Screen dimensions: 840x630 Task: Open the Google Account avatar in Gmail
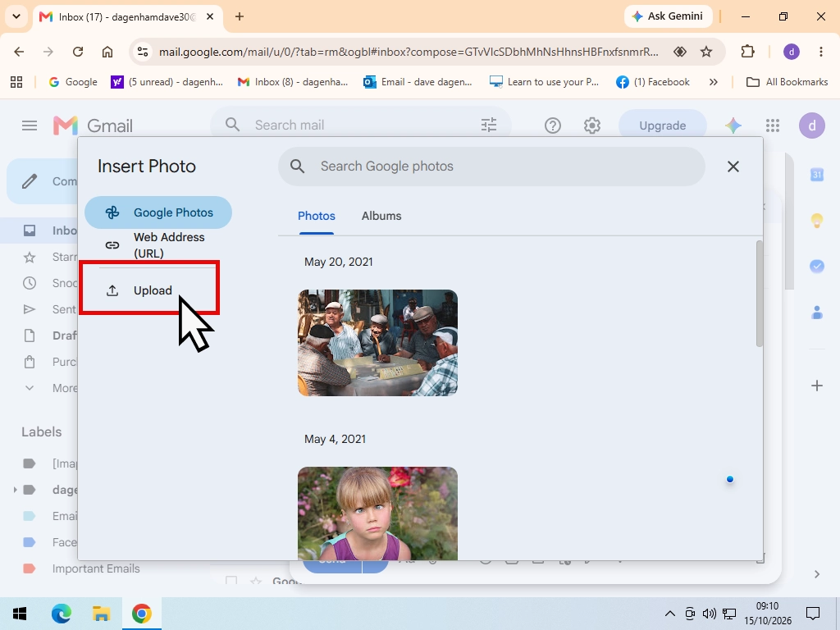pos(811,126)
